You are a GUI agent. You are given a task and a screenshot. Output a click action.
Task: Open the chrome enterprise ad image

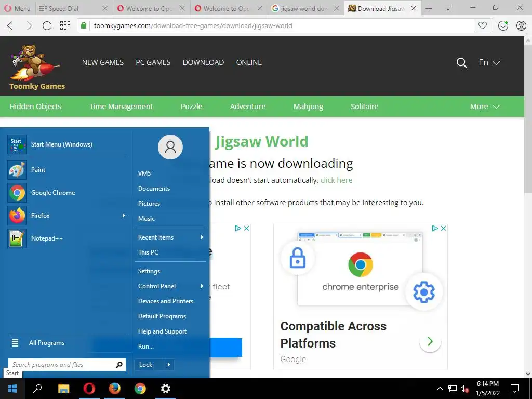pyautogui.click(x=361, y=268)
